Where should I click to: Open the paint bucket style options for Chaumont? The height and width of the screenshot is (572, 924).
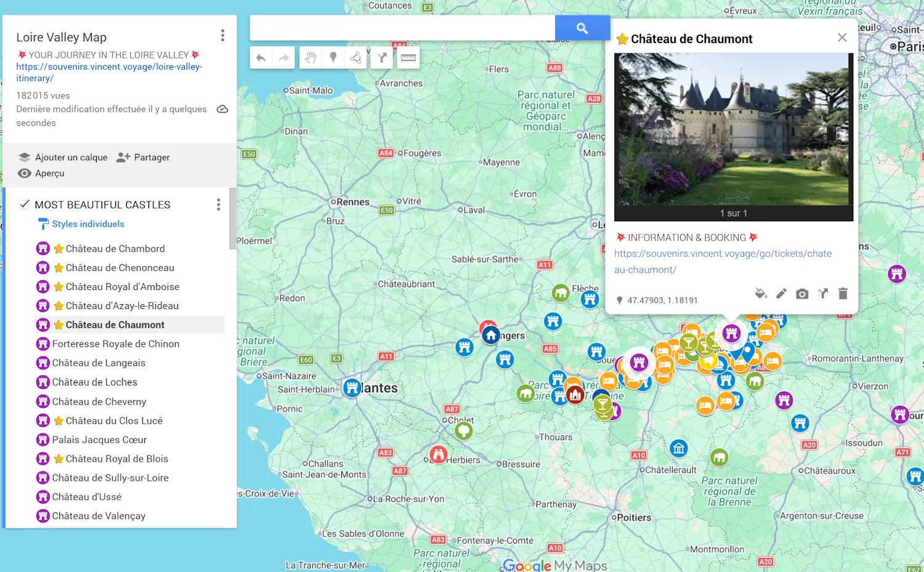[x=761, y=294]
